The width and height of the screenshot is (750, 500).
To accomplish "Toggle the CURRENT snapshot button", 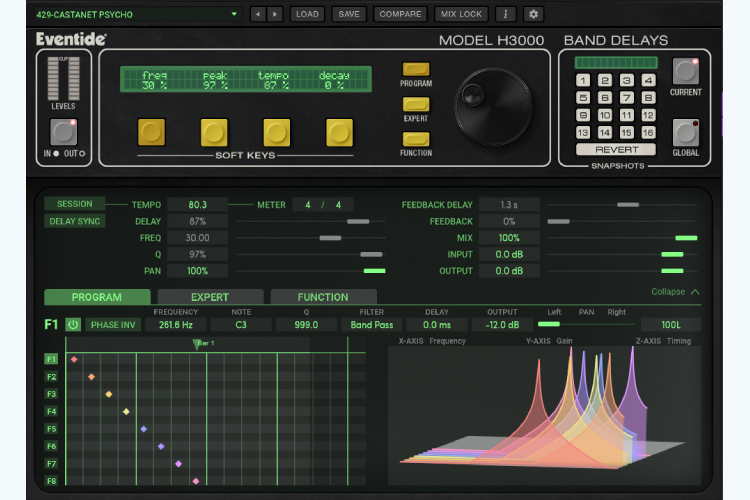I will [685, 71].
